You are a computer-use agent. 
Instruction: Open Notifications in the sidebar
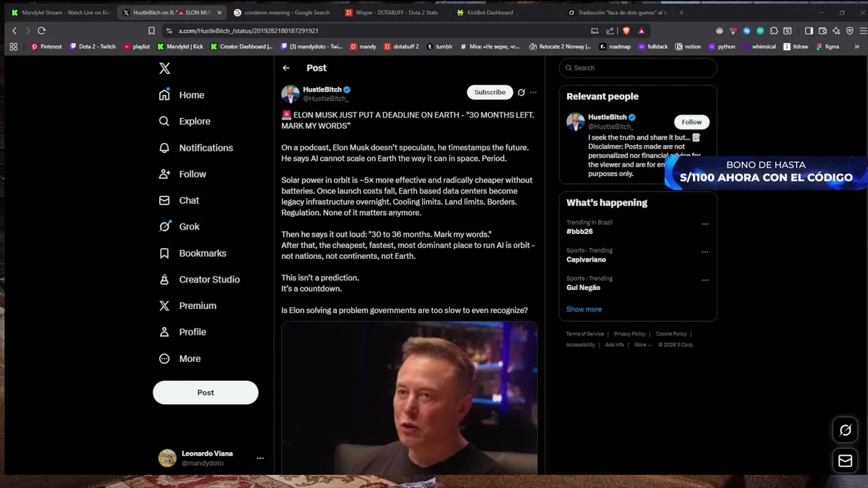(x=195, y=148)
